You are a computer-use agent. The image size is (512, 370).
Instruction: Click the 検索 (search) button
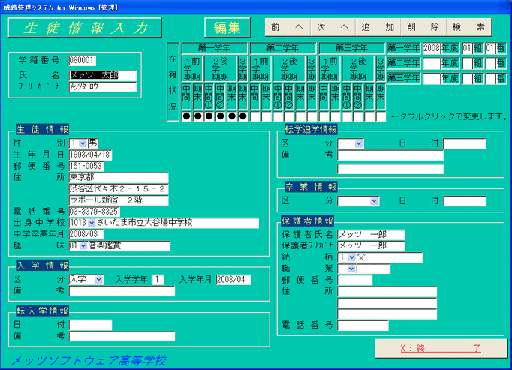(x=469, y=27)
